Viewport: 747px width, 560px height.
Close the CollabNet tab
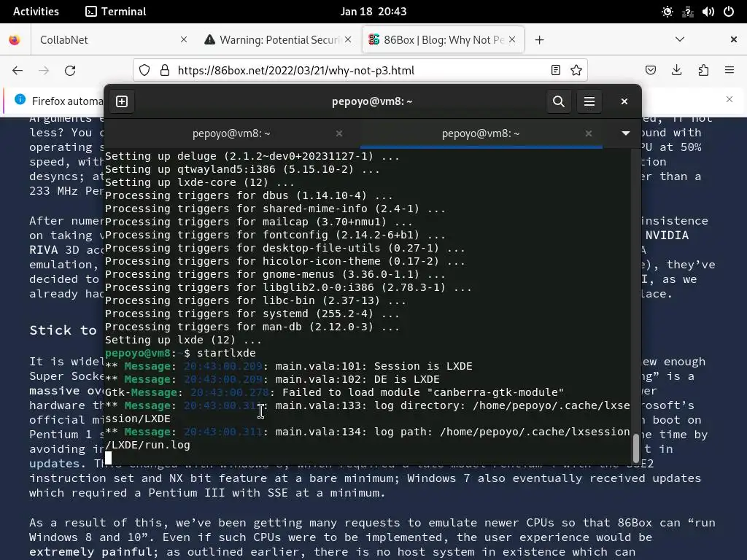(x=183, y=39)
